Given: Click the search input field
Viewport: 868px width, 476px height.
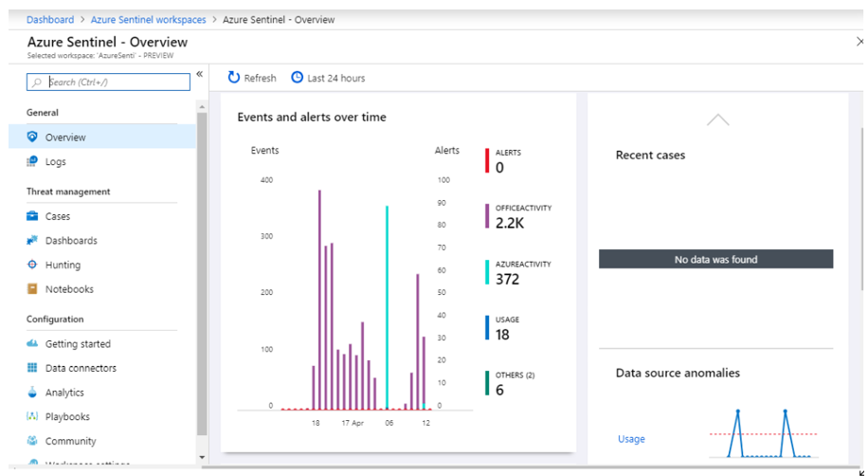Looking at the screenshot, I should pyautogui.click(x=108, y=82).
